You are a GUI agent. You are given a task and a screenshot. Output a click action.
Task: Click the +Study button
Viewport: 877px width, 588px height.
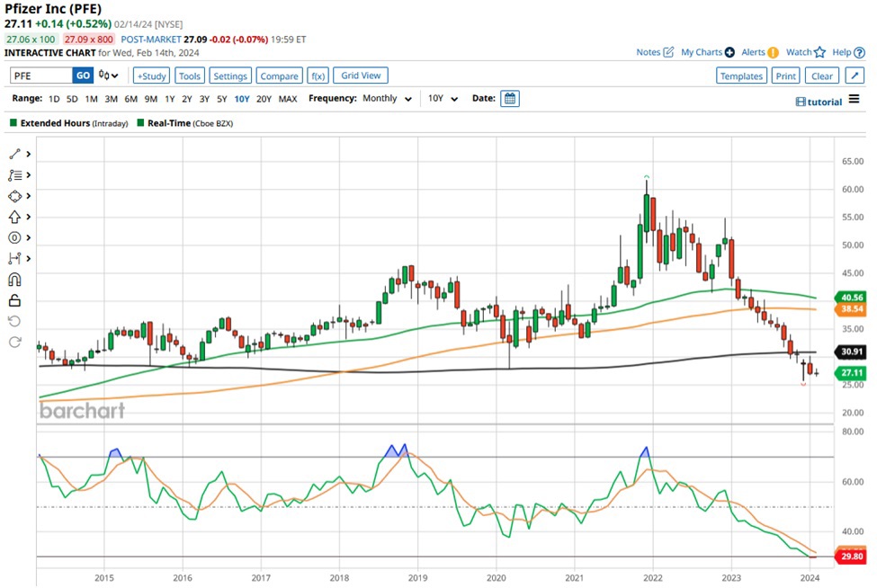(152, 76)
